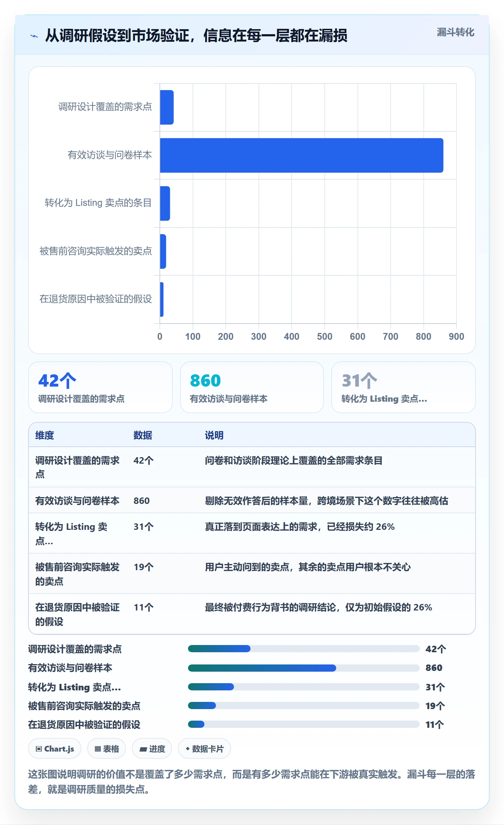Click the y-axis label 在退货原因中被验证的假设 in the chart
504x825 pixels.
(x=96, y=299)
